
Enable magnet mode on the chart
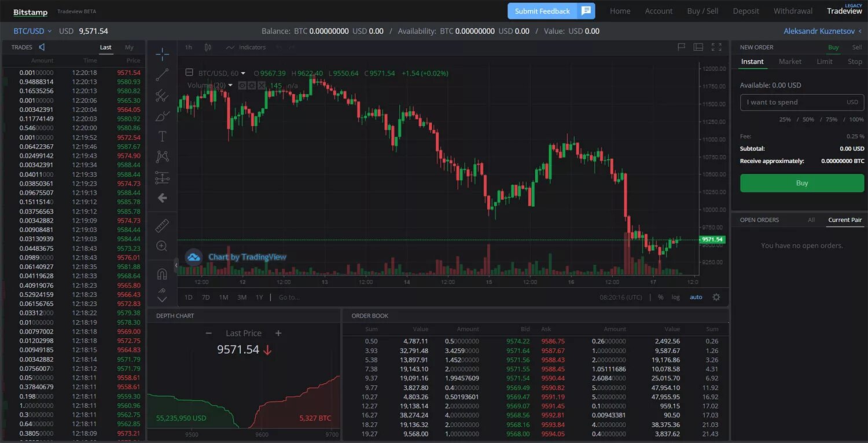pos(162,273)
